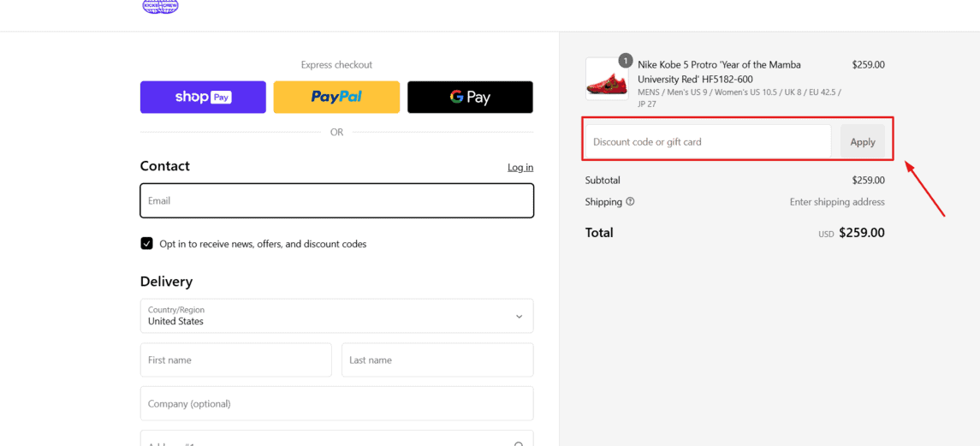Apply the discount code
Screen dimensions: 980x446
[863, 141]
